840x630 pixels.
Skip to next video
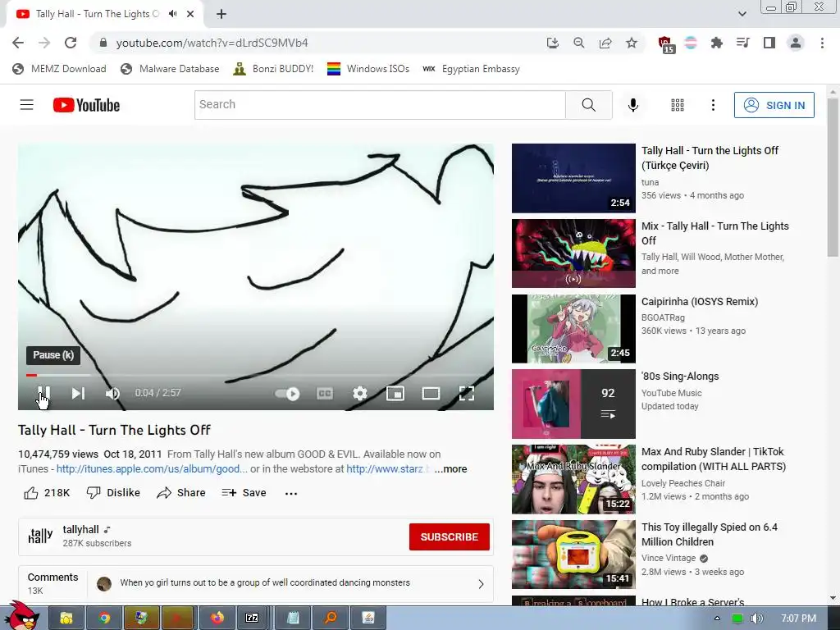tap(78, 393)
